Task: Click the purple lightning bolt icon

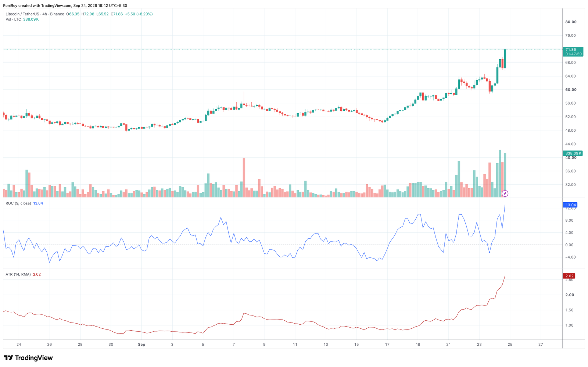Action: (x=505, y=193)
